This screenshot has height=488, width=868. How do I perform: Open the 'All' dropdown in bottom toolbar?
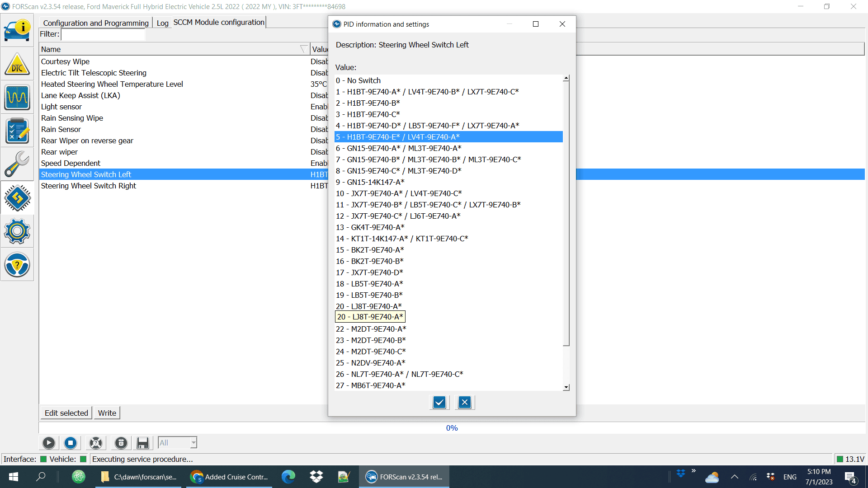point(177,443)
